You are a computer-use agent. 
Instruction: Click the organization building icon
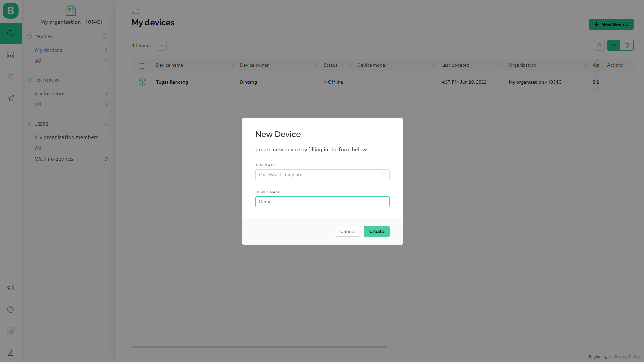71,11
